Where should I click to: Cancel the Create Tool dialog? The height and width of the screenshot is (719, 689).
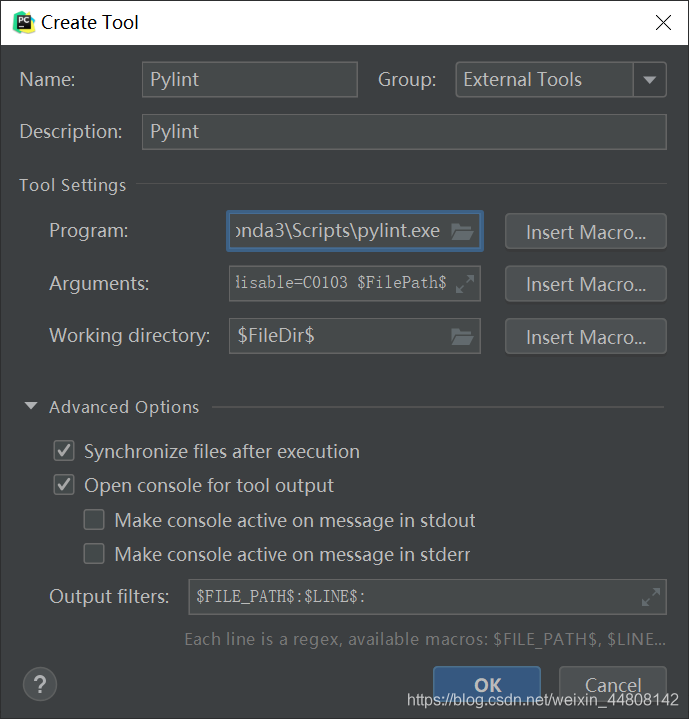click(x=613, y=685)
